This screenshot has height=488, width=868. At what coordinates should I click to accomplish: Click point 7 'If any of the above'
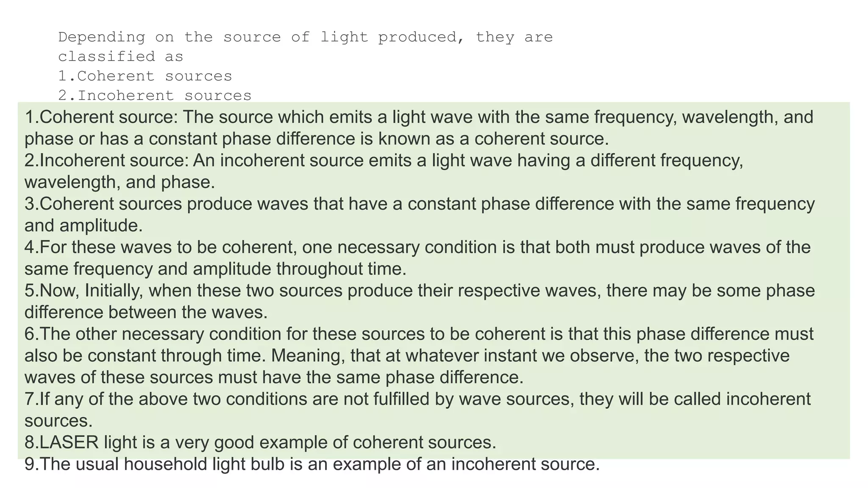417,399
